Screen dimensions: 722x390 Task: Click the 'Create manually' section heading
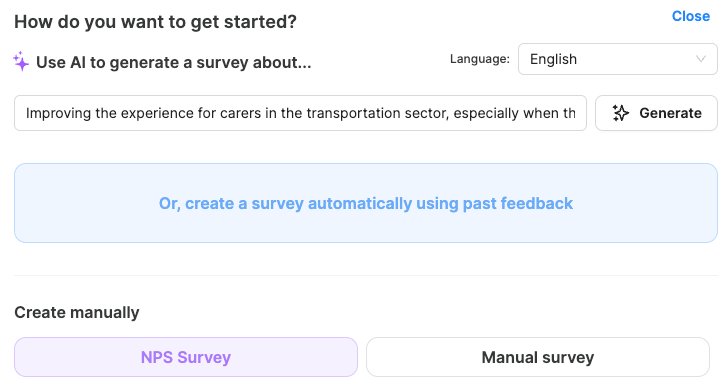click(x=76, y=312)
